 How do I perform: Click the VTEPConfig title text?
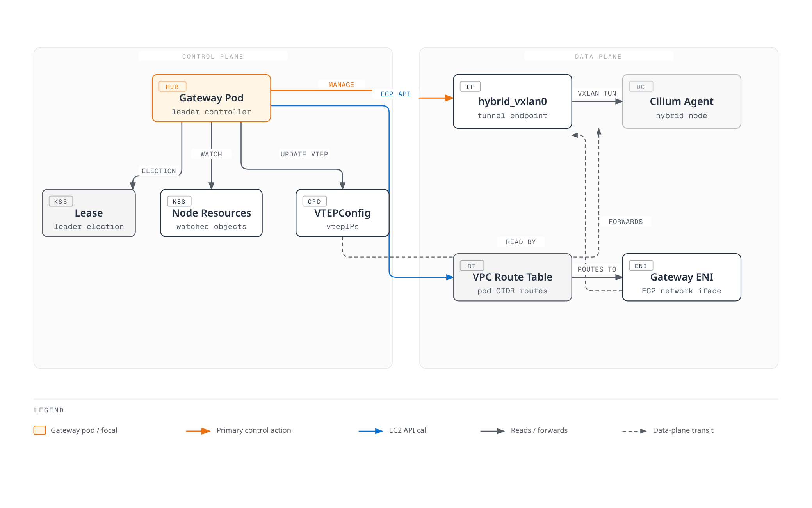point(342,213)
